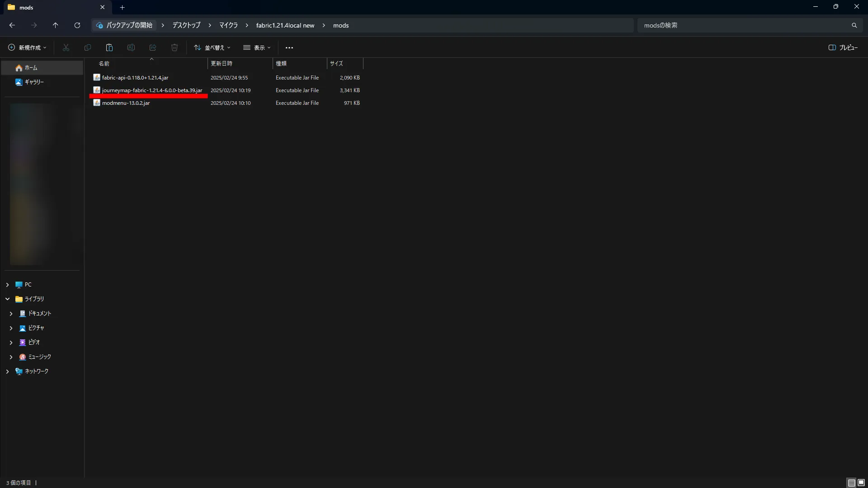Refresh the mods folder view
The width and height of the screenshot is (868, 488).
[77, 25]
